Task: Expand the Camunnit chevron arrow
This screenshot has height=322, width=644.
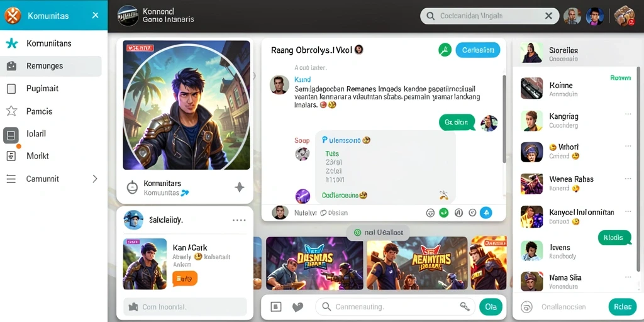Action: click(95, 179)
